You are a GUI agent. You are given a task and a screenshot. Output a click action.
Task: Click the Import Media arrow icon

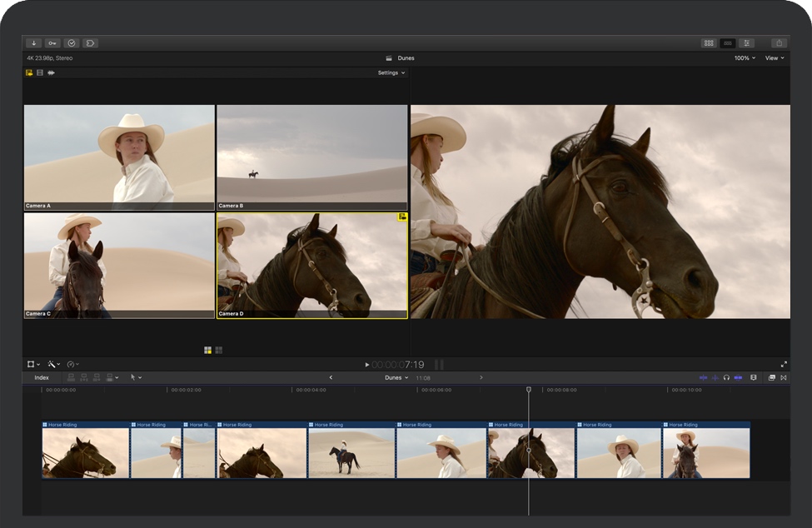33,42
